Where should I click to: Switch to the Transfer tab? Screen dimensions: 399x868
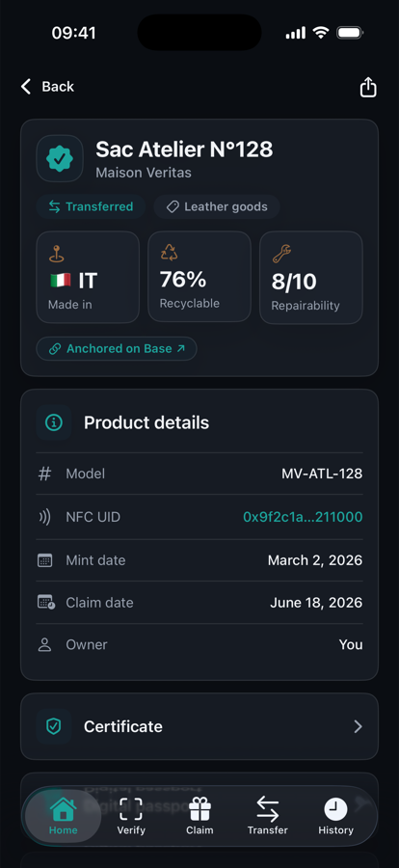tap(267, 816)
